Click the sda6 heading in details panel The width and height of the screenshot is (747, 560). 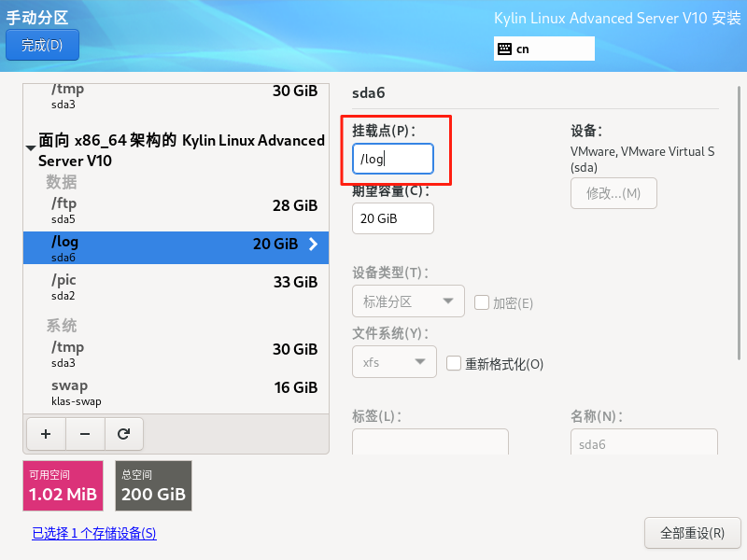pos(368,92)
